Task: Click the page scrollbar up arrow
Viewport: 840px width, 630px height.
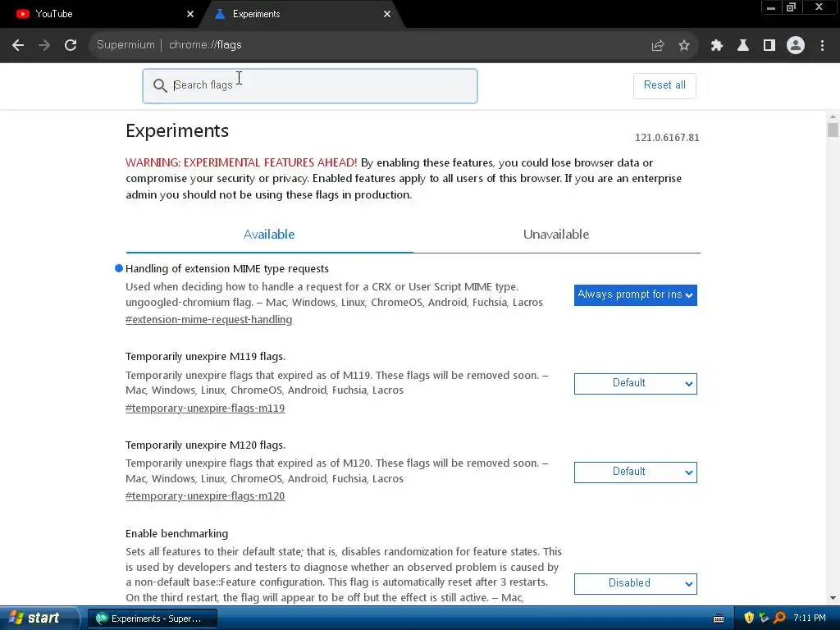Action: click(833, 116)
